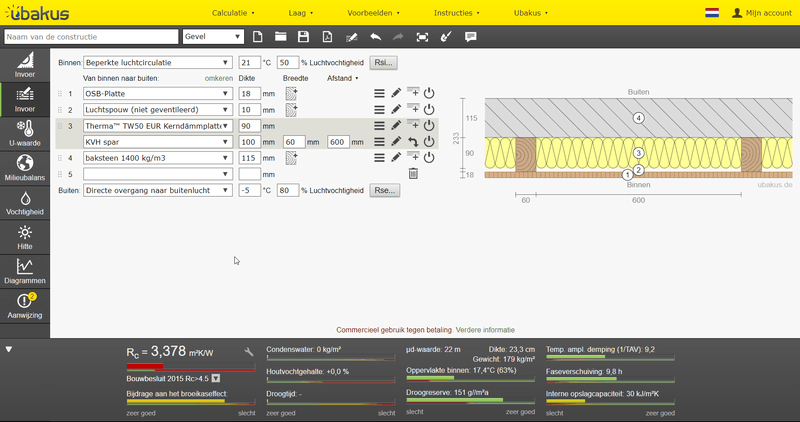Open OSB-Platte material dropdown
This screenshot has width=800, height=422.
[x=158, y=93]
